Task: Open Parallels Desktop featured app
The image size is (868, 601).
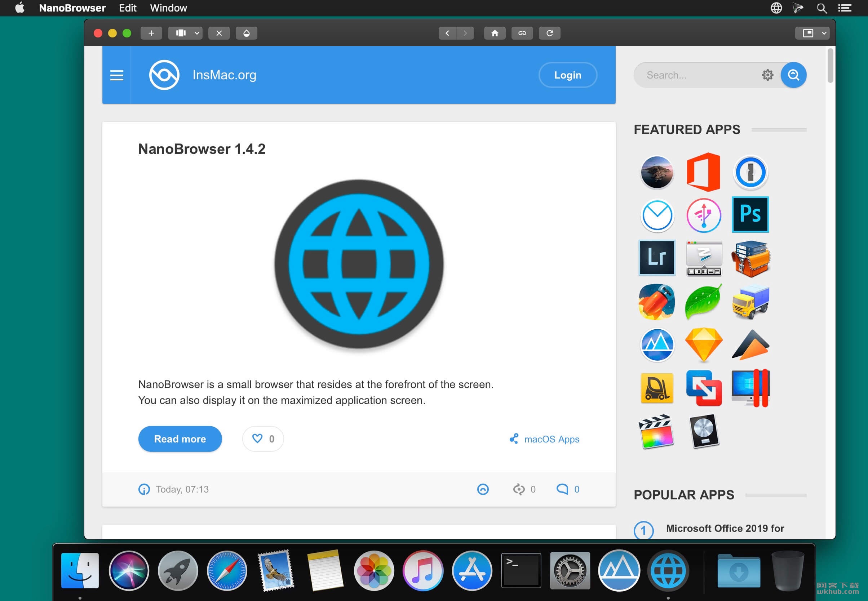Action: pos(751,388)
